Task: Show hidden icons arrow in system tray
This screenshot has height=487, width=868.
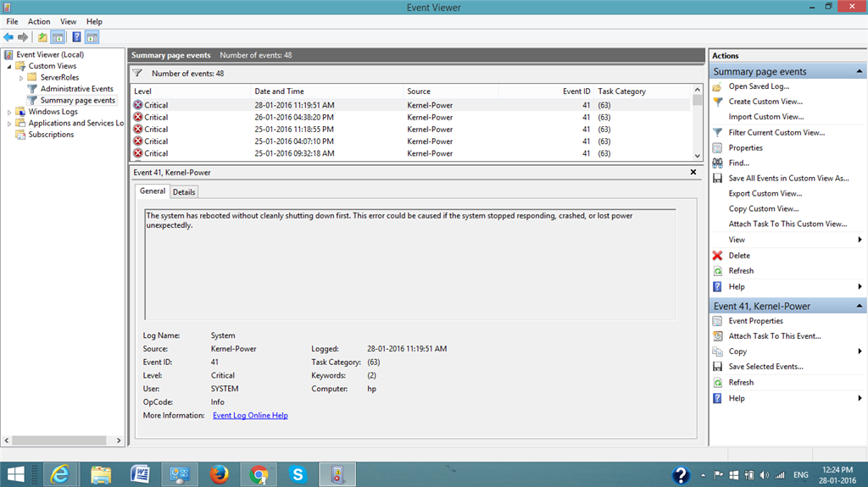Action: point(703,475)
